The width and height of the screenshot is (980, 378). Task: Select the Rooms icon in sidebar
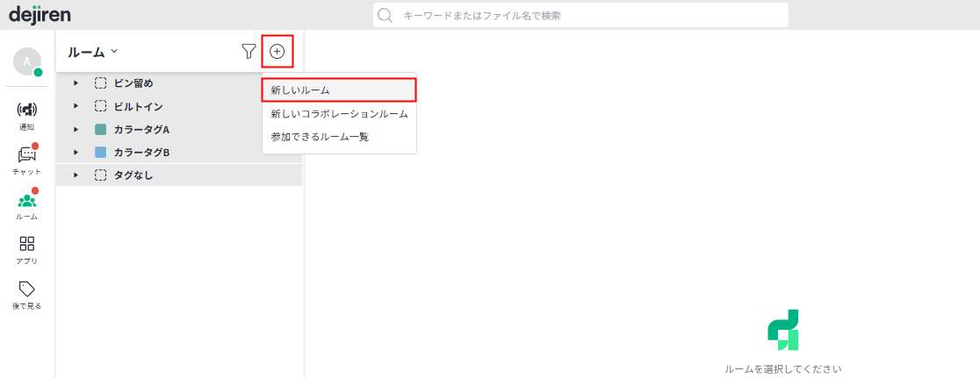(x=26, y=201)
